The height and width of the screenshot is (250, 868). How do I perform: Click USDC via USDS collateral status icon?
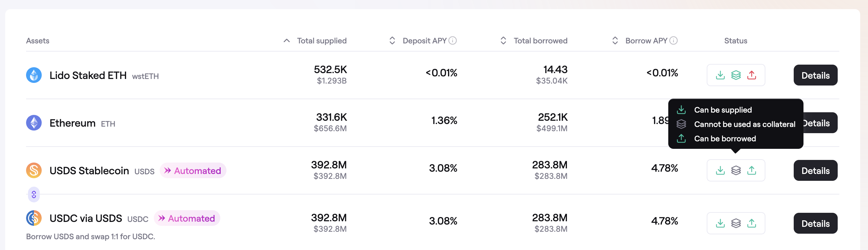tap(736, 223)
